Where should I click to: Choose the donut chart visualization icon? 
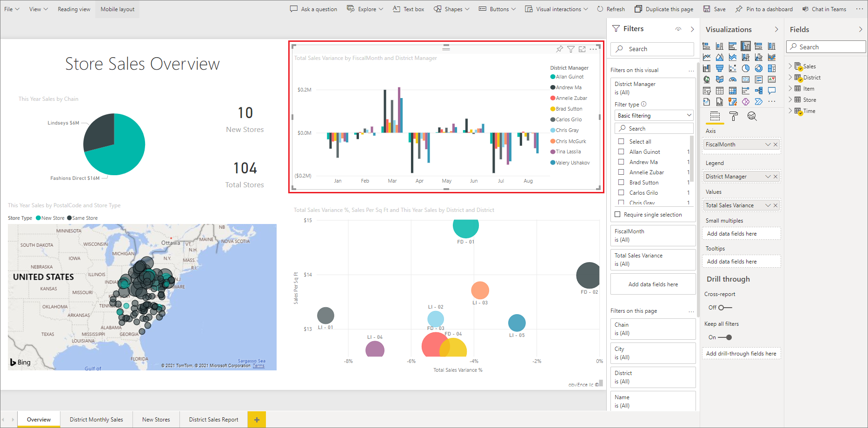(759, 68)
